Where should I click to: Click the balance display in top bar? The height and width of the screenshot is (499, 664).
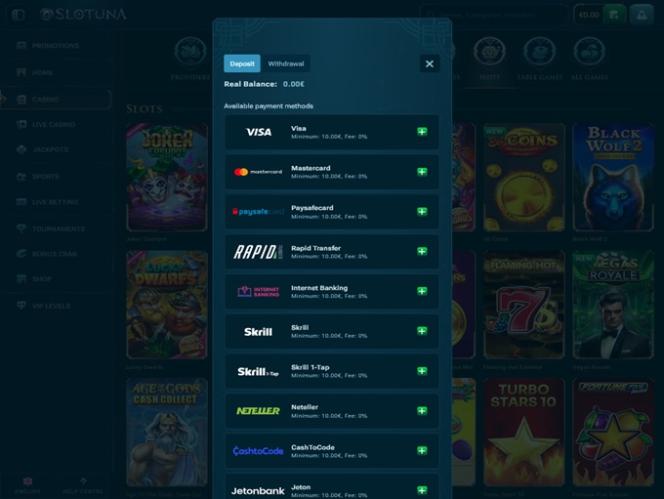click(x=588, y=14)
